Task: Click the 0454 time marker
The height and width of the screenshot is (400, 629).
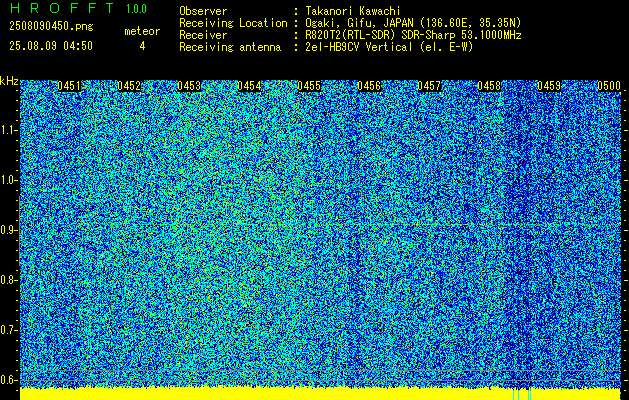Action: (249, 86)
